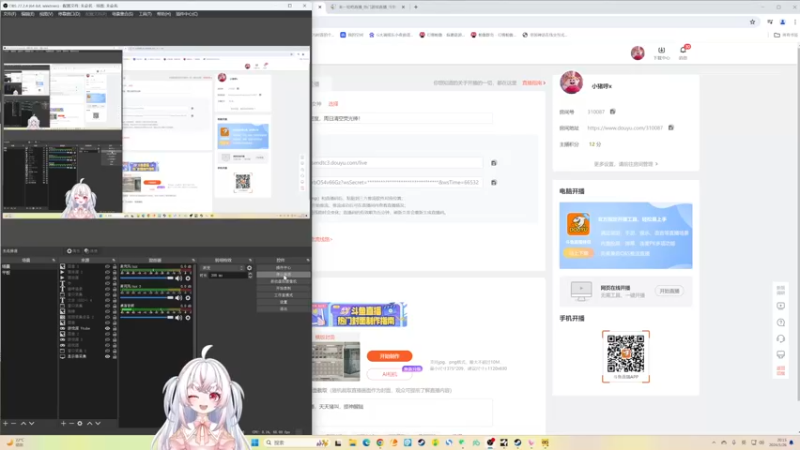Mute the Mic/Aux channel speaker
800x450 pixels.
point(179,278)
